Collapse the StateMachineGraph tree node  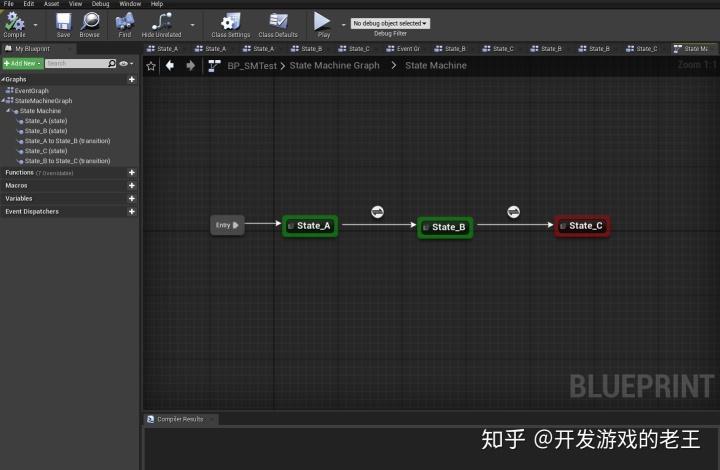click(x=3, y=101)
